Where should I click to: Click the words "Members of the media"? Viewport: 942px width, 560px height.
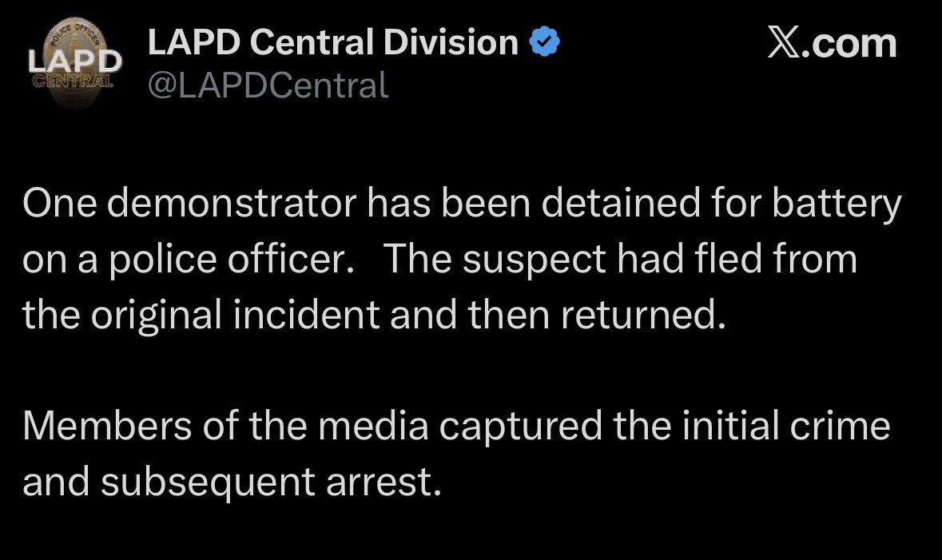click(225, 426)
